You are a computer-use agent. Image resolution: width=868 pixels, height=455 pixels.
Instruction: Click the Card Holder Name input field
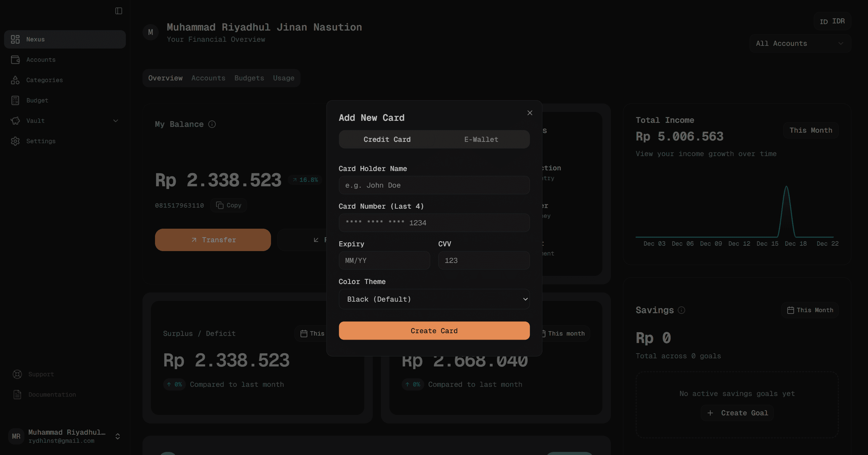[x=434, y=185]
